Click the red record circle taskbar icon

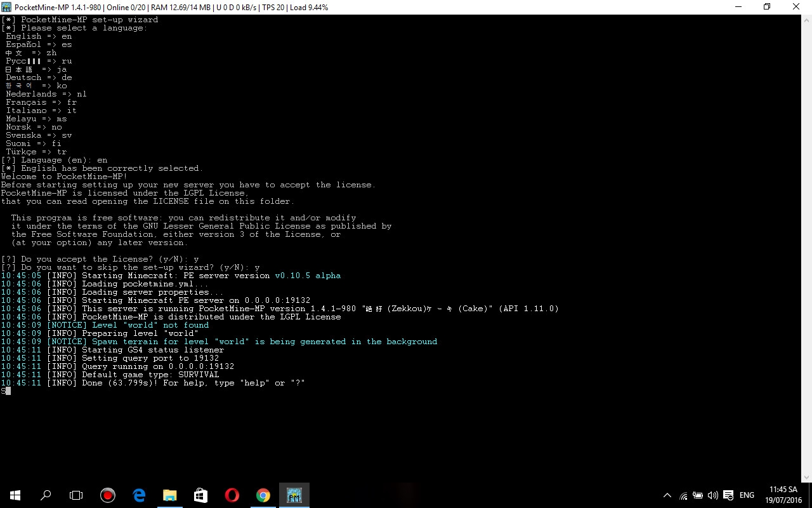pos(107,495)
